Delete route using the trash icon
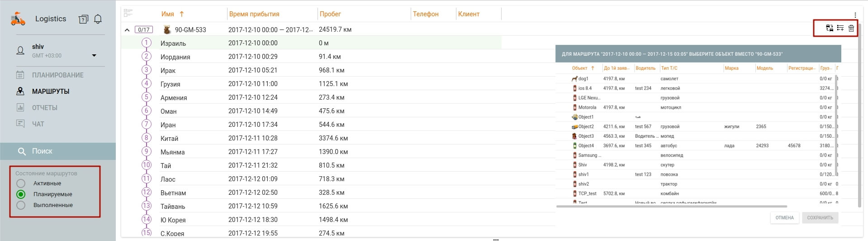Viewport: 868px width, 241px height. coord(851,28)
